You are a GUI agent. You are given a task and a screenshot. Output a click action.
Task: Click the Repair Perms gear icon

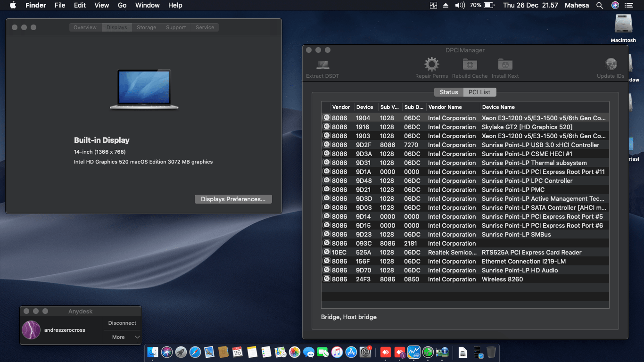tap(431, 65)
